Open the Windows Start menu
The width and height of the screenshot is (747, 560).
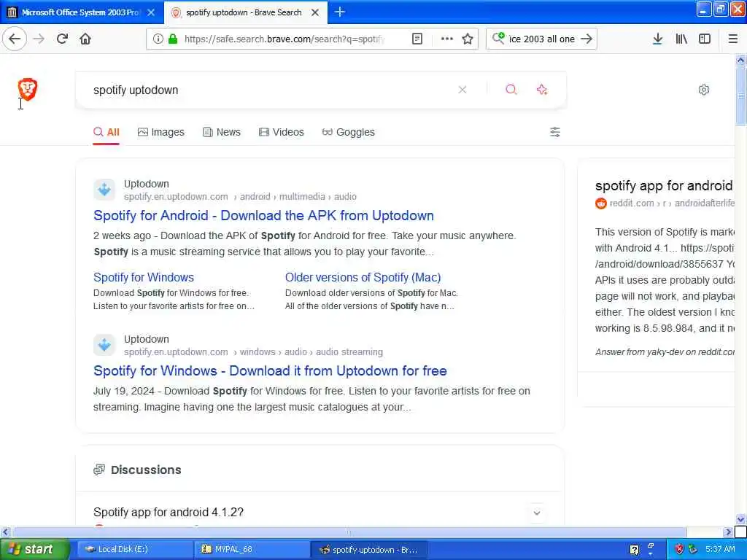(34, 549)
